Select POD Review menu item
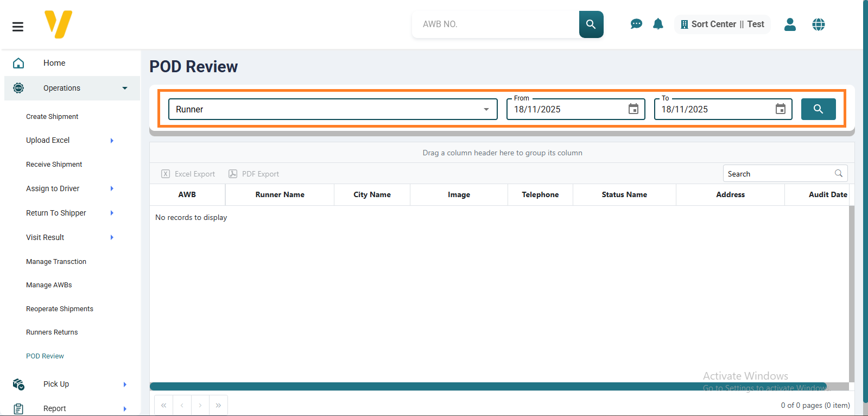Image resolution: width=868 pixels, height=416 pixels. pos(45,356)
